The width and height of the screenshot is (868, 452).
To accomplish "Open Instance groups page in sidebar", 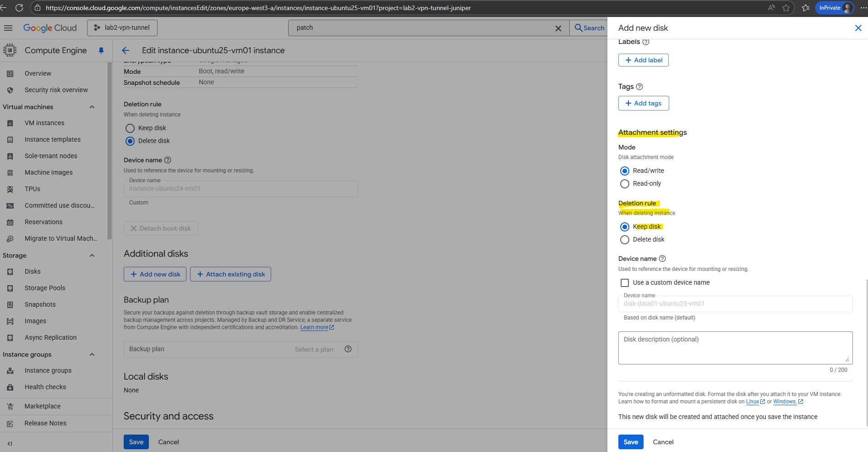I will [x=48, y=370].
